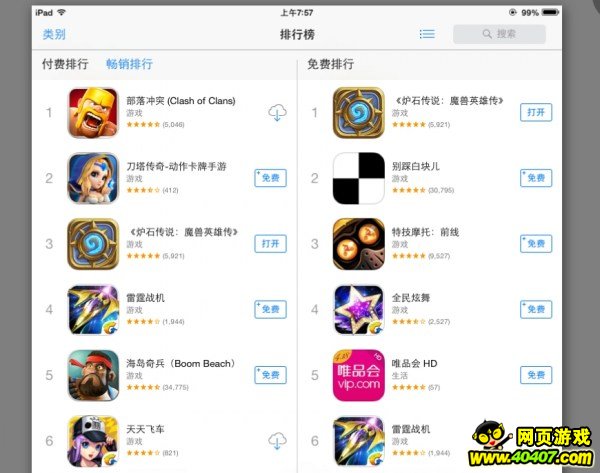The image size is (600, 473).
Task: Click 打开 button for paid-list 炉石传说
Action: 270,244
